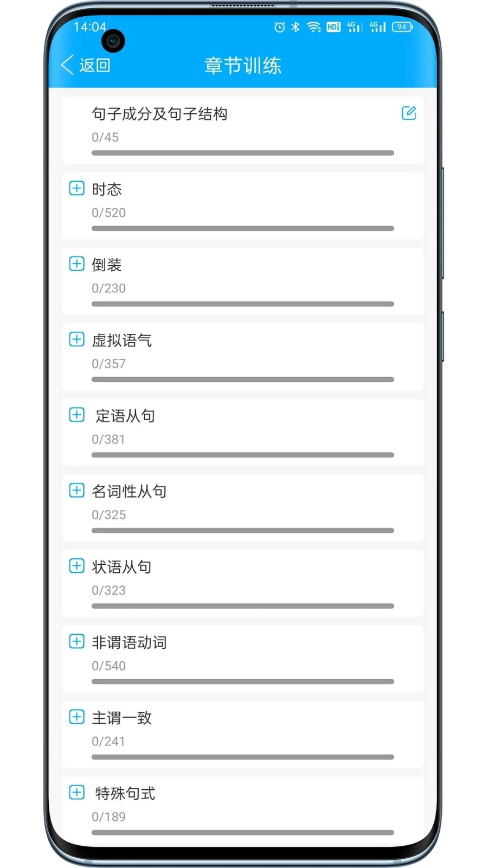Click the progress bar under 主谓一致
Viewport: 488px width, 868px height.
click(242, 756)
